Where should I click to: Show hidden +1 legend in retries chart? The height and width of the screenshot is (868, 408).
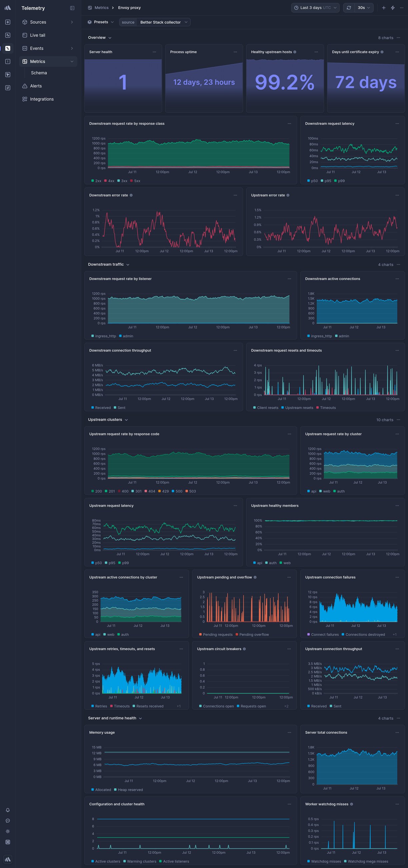point(179,706)
